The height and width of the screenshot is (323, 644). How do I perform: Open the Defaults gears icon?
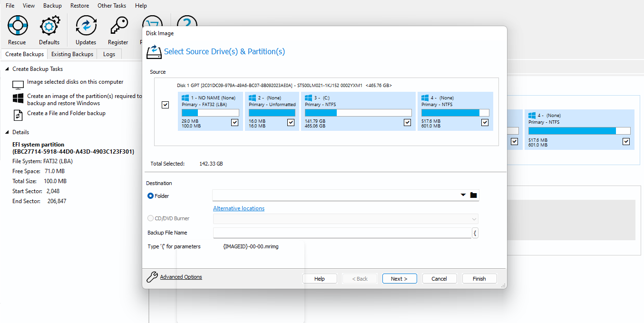click(x=50, y=25)
